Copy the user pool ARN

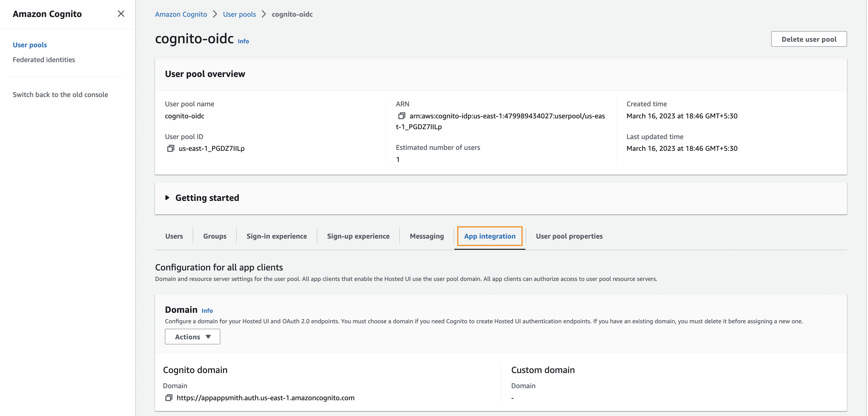[x=401, y=116]
